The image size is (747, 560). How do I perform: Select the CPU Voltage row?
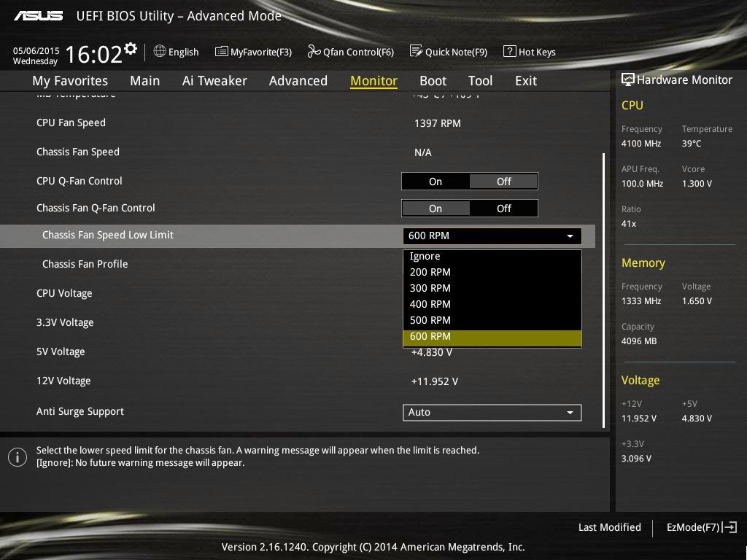298,293
